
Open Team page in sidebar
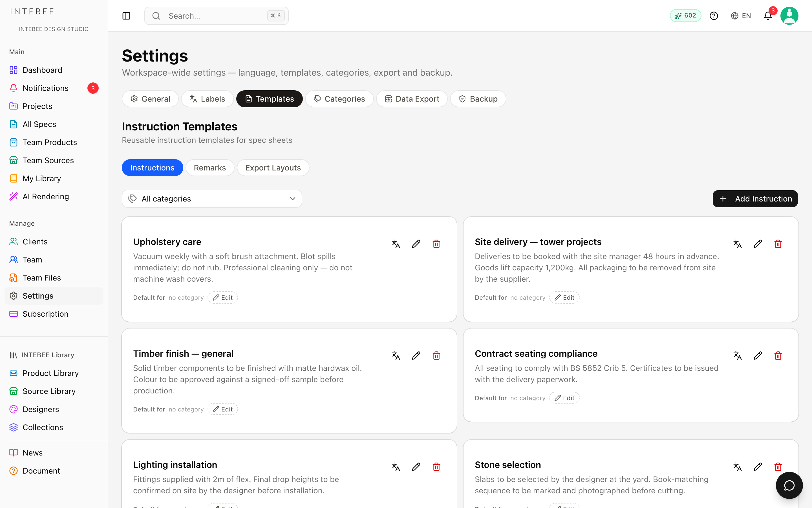[54, 260]
